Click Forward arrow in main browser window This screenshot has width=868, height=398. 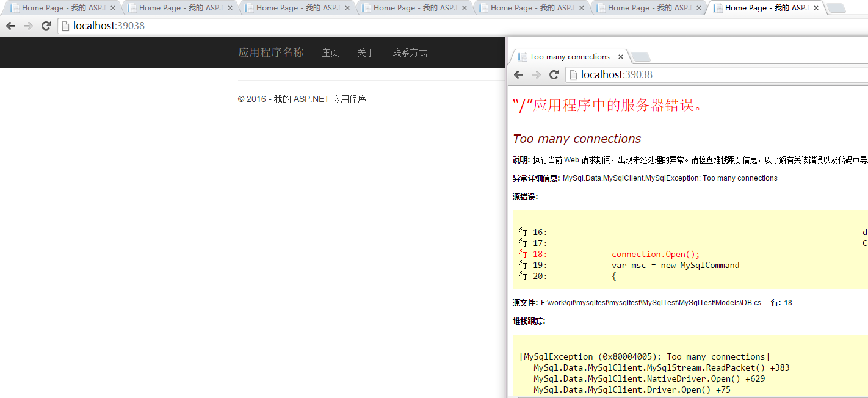pos(28,26)
